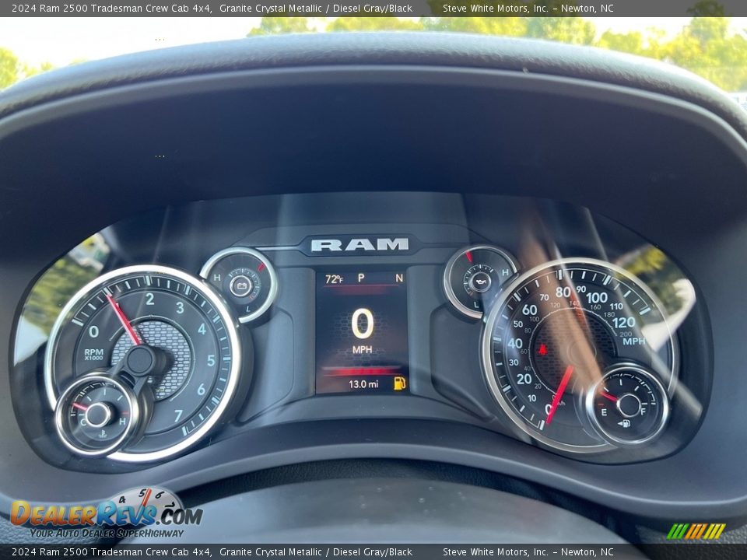Tap the 100 mark on the speedometer

tap(597, 298)
